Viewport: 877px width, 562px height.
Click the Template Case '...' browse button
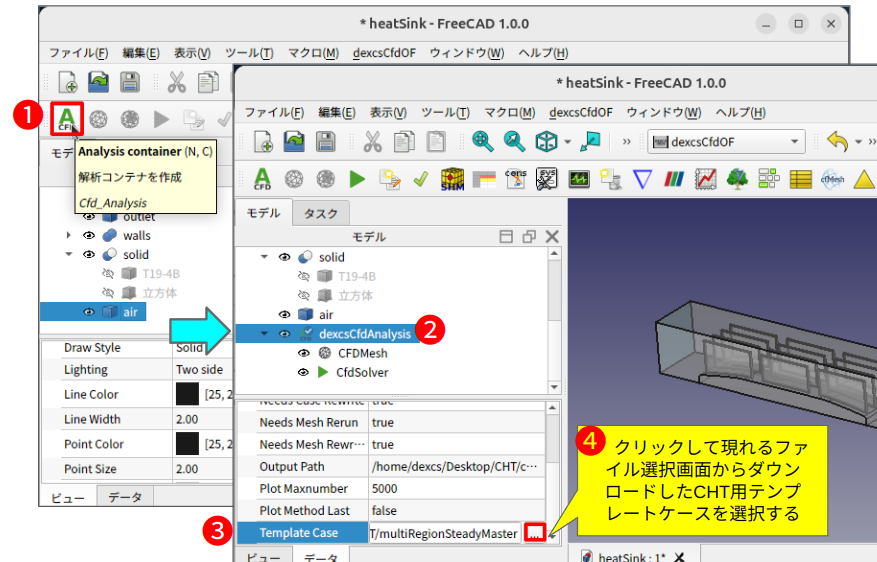pos(535,533)
